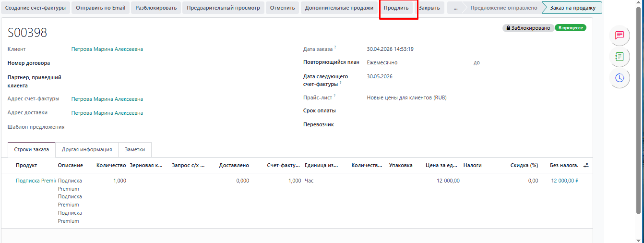This screenshot has width=644, height=243.
Task: Open column settings icon in order lines
Action: (586, 165)
